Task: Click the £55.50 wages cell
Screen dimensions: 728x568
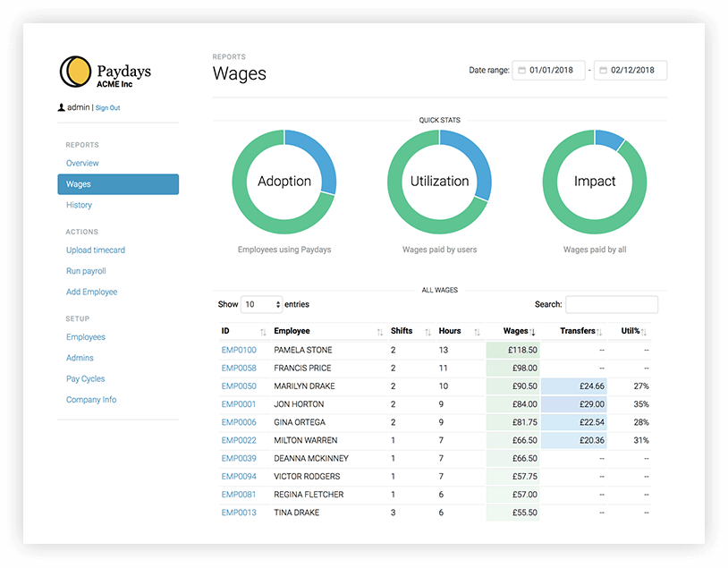Action: [512, 513]
